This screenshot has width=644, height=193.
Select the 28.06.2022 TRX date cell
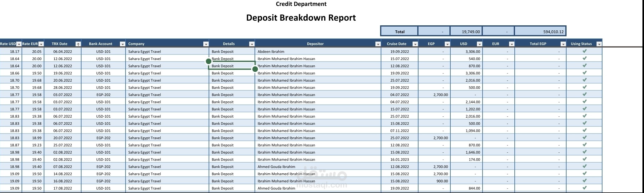[x=62, y=88]
